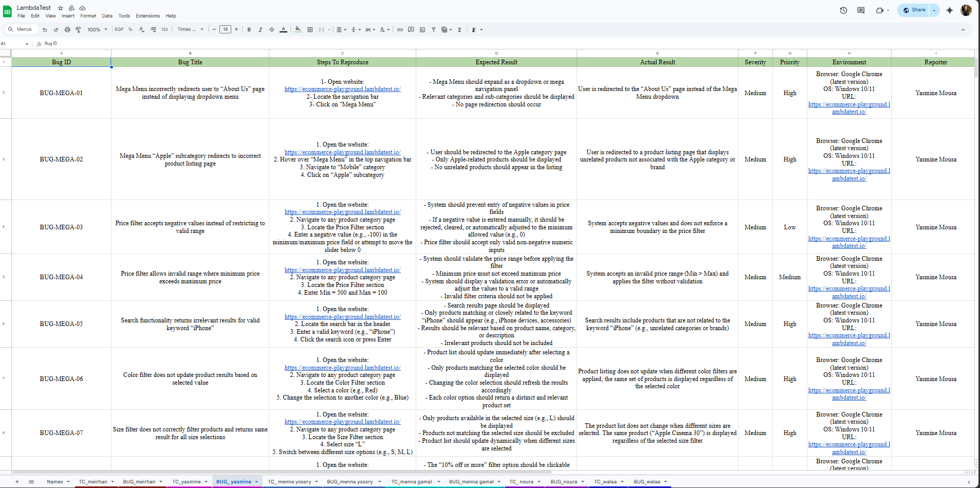This screenshot has height=488, width=980.
Task: Toggle strikethrough formatting
Action: [271, 30]
